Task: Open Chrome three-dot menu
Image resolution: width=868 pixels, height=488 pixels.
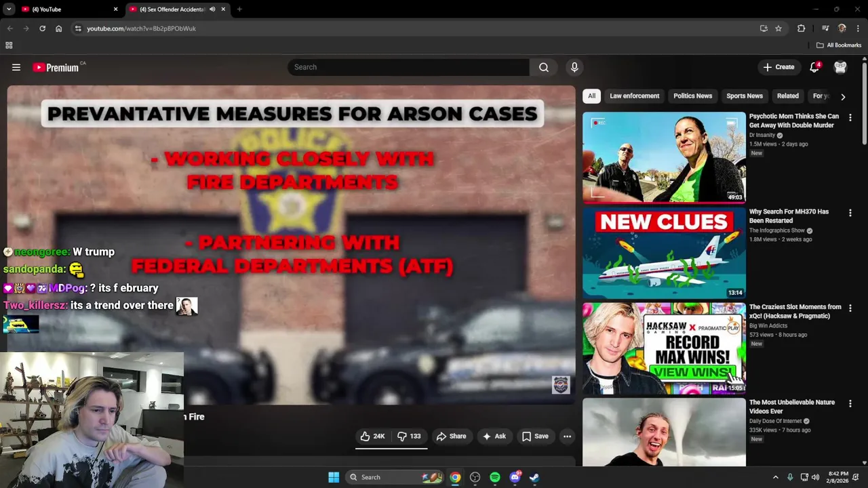Action: 858,28
